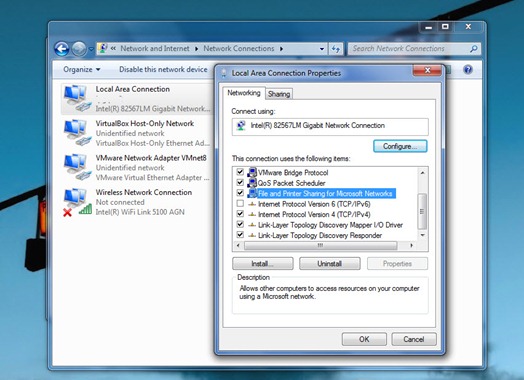Screen dimensions: 524x380
Task: Select the VMware Network Adapter VMnet8 icon
Action: 77,167
